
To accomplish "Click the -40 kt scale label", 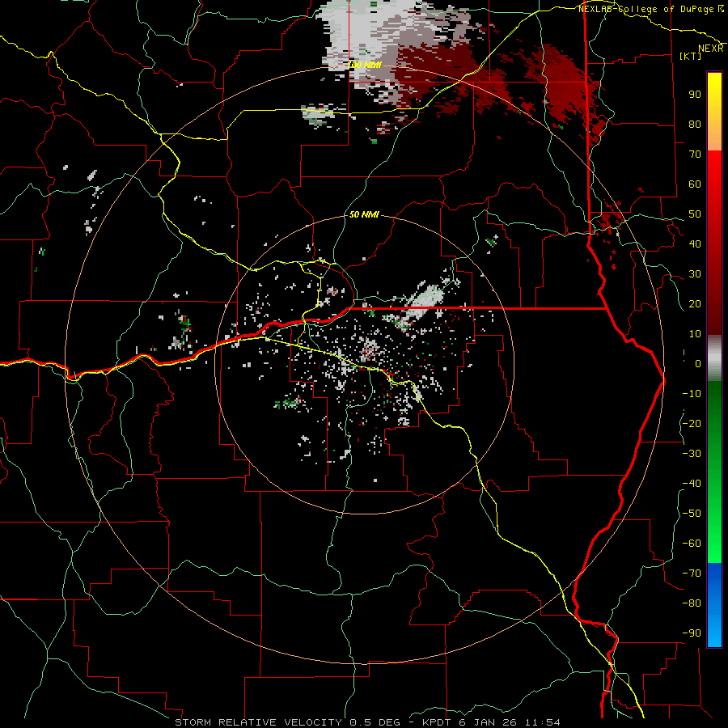I will tap(692, 484).
